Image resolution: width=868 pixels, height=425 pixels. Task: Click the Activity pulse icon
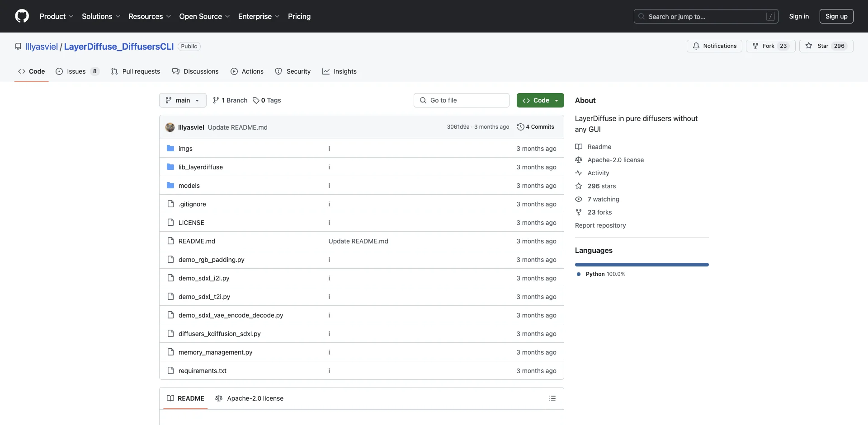click(579, 173)
